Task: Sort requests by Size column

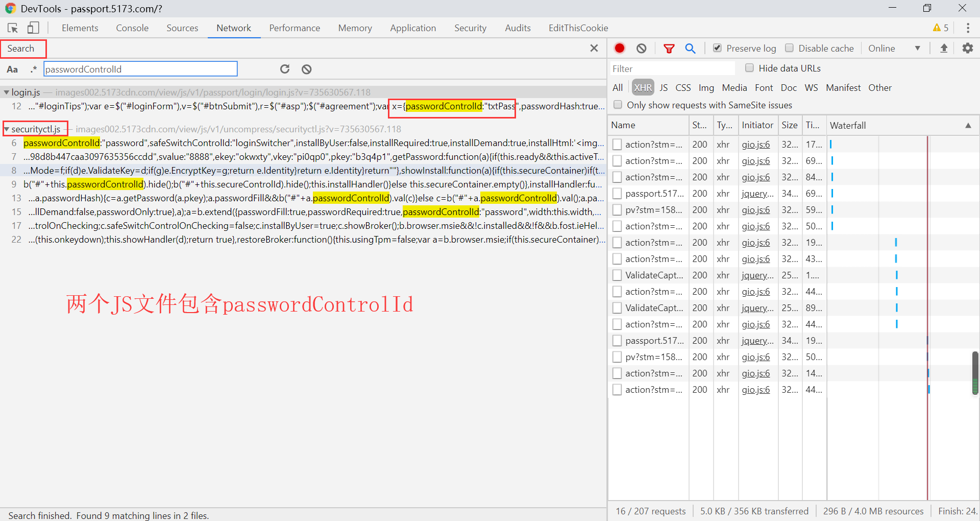Action: (790, 125)
